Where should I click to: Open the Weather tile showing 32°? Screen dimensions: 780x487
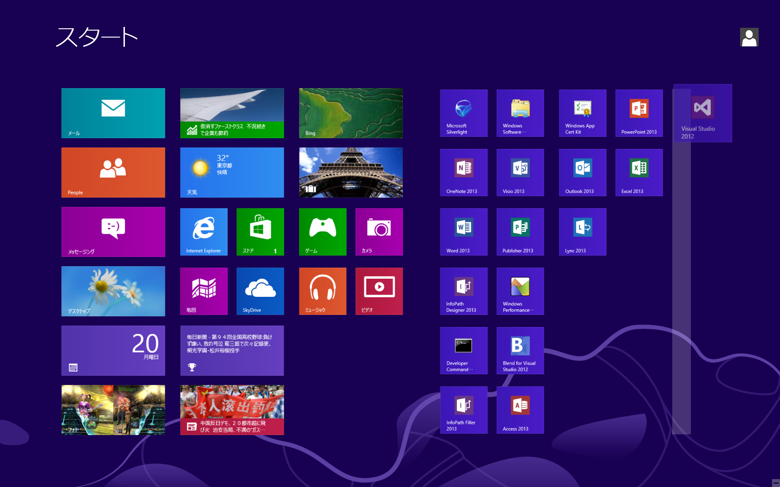tap(232, 172)
